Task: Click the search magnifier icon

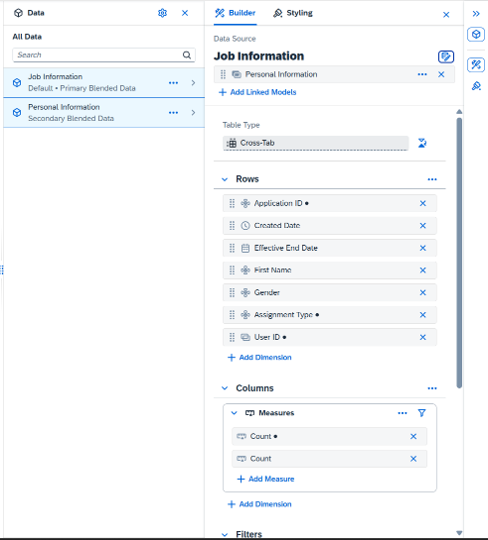Action: pyautogui.click(x=187, y=55)
